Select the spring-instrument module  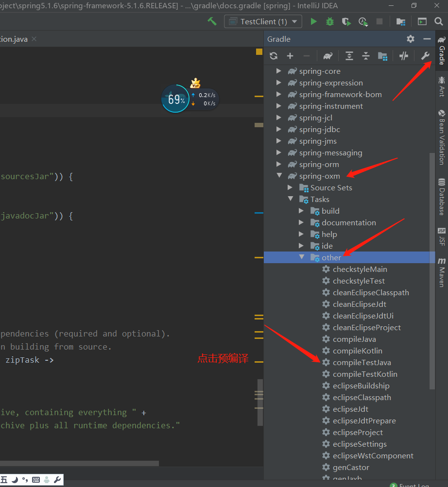331,106
